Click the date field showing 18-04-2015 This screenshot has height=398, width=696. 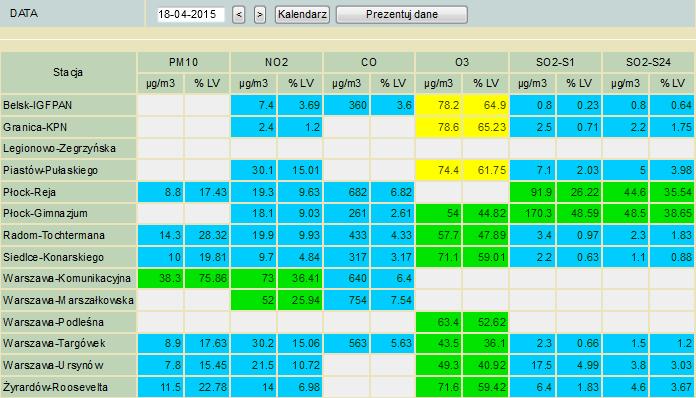tap(191, 14)
